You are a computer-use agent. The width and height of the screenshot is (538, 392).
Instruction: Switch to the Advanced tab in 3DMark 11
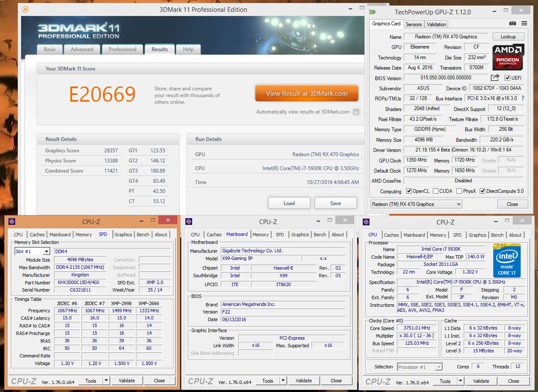82,49
